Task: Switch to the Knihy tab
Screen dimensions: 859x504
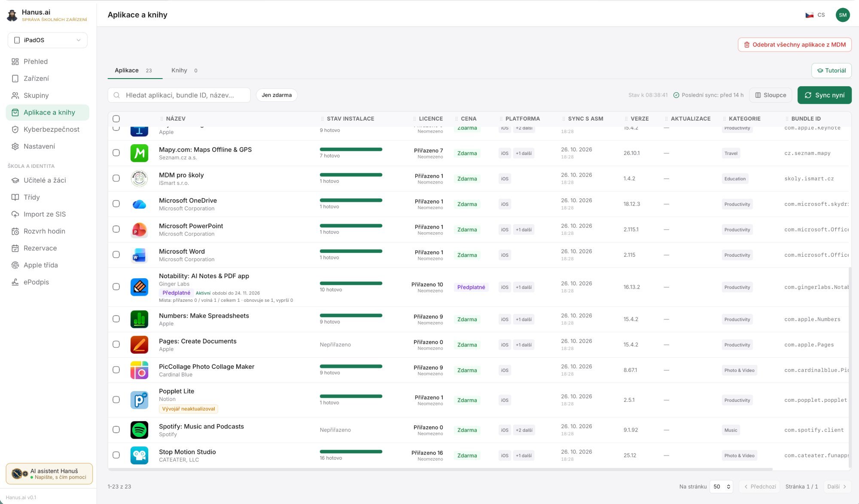Action: [x=184, y=70]
